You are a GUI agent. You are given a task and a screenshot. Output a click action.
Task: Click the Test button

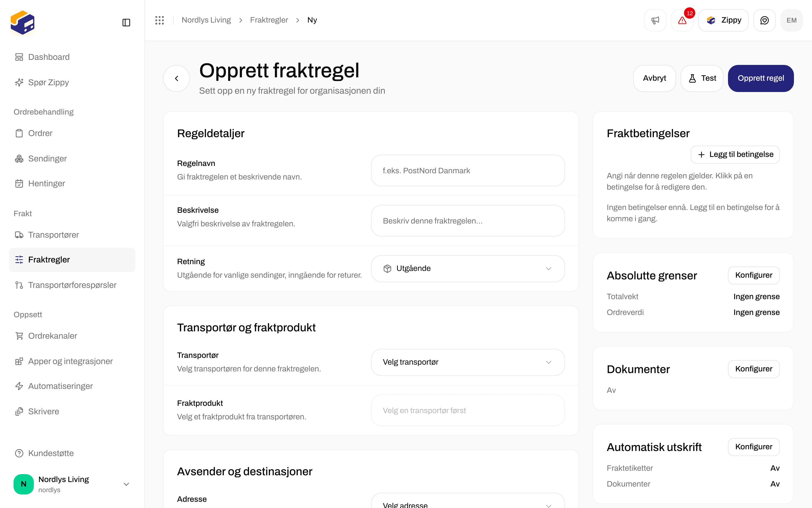click(x=702, y=78)
